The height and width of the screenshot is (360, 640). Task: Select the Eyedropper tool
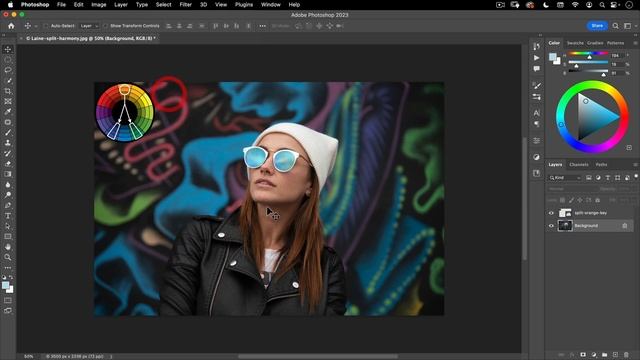8,112
